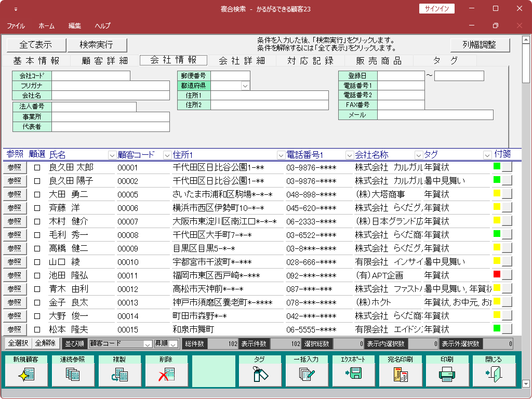The width and height of the screenshot is (532, 399).
Task: Tick the checkbox for 高橋 健二
Action: [37, 248]
